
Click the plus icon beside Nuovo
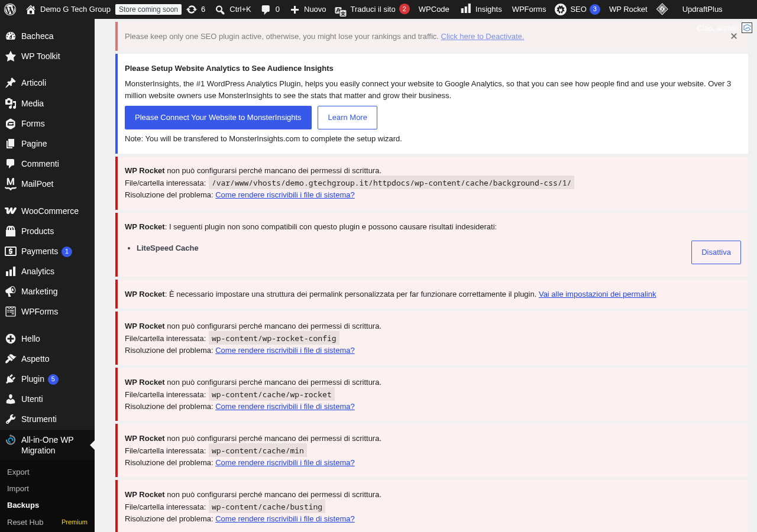(x=295, y=9)
